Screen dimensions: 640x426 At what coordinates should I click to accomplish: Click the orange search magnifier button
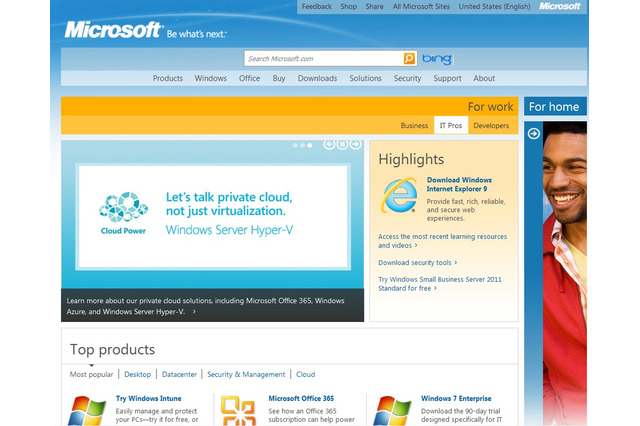point(409,59)
